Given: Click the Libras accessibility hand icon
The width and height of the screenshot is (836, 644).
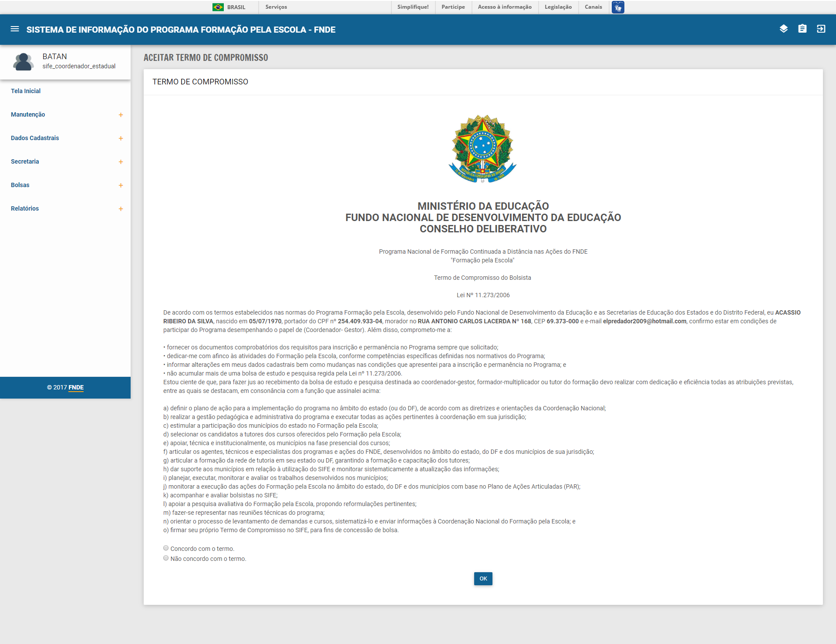Looking at the screenshot, I should (617, 7).
